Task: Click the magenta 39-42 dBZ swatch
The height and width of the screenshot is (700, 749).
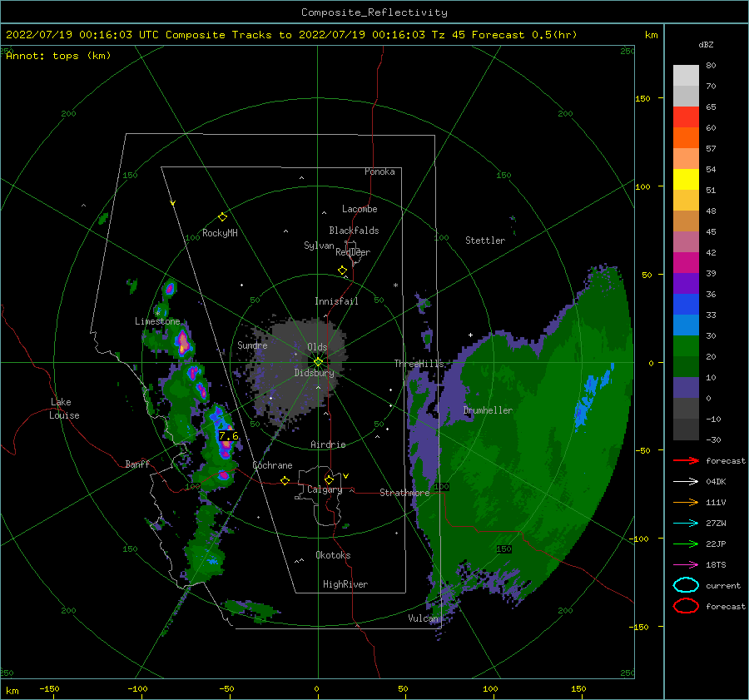Action: point(686,263)
